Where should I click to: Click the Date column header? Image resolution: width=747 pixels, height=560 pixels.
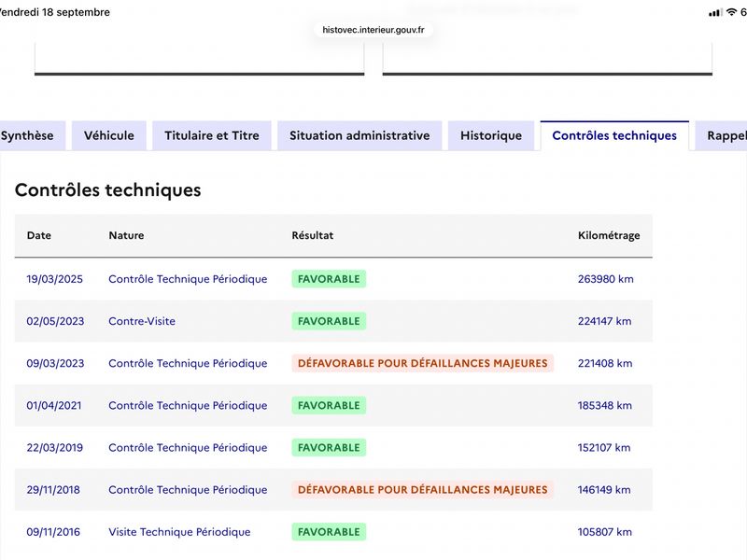coord(39,235)
